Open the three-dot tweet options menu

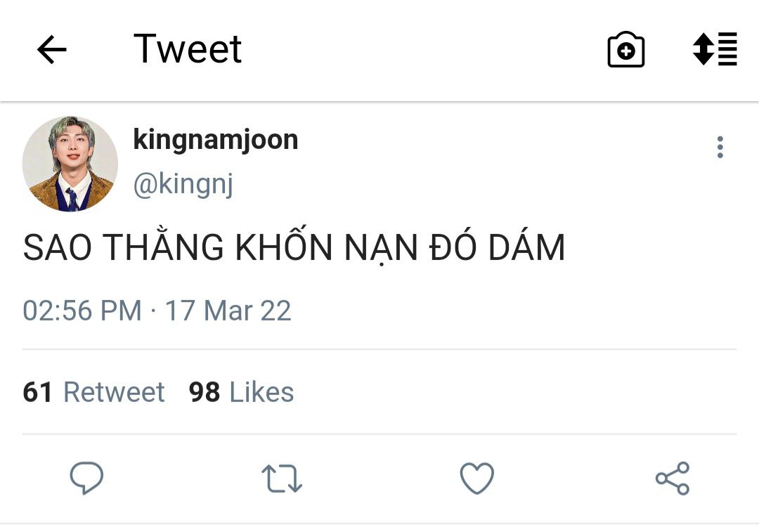coord(720,148)
